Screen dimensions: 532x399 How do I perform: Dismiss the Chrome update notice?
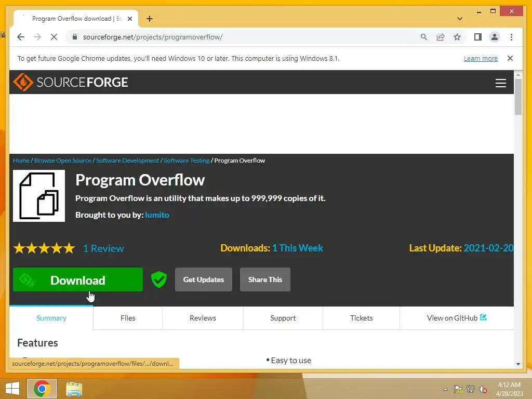pyautogui.click(x=510, y=58)
